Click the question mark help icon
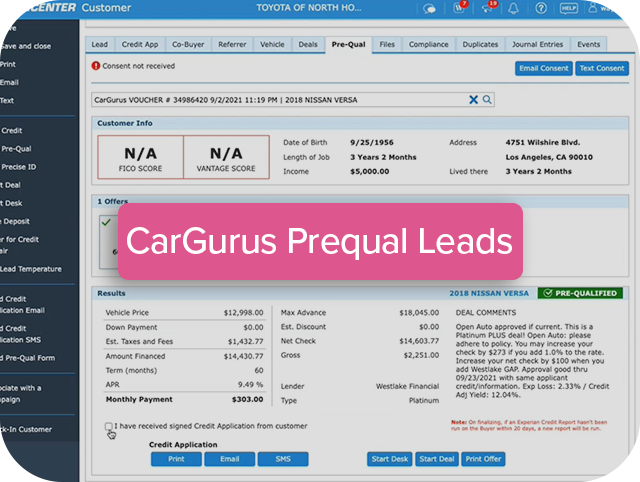Viewport: 640px width, 482px height. (x=541, y=8)
